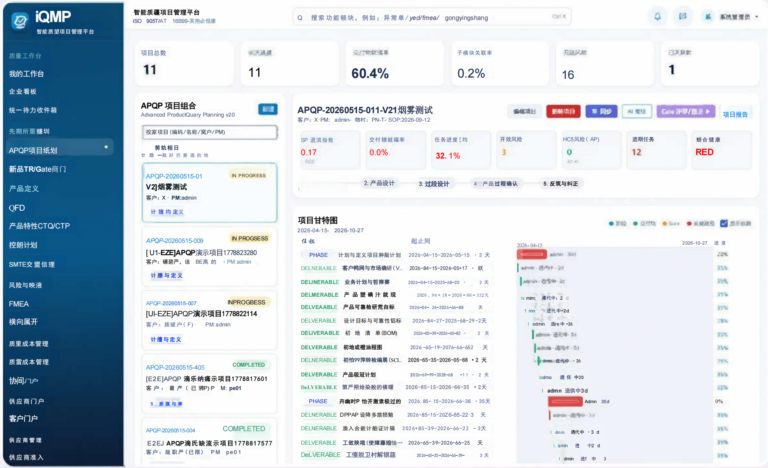
Task: Click the 项目总数 stat card showing 11
Action: [184, 64]
